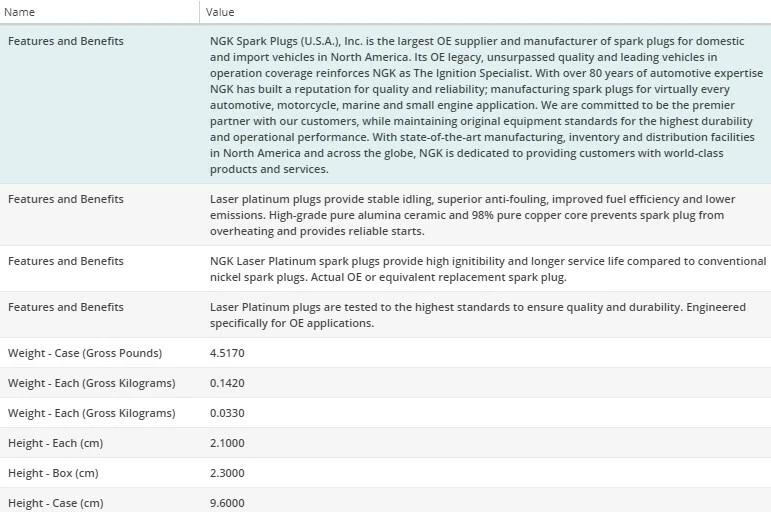Click the 4.5170 value cell
The image size is (771, 512).
(227, 353)
